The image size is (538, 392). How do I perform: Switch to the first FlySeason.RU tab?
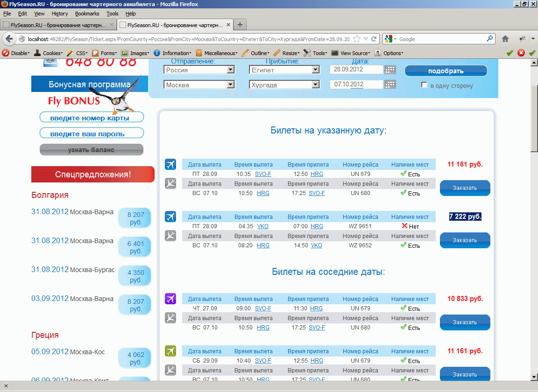click(58, 25)
